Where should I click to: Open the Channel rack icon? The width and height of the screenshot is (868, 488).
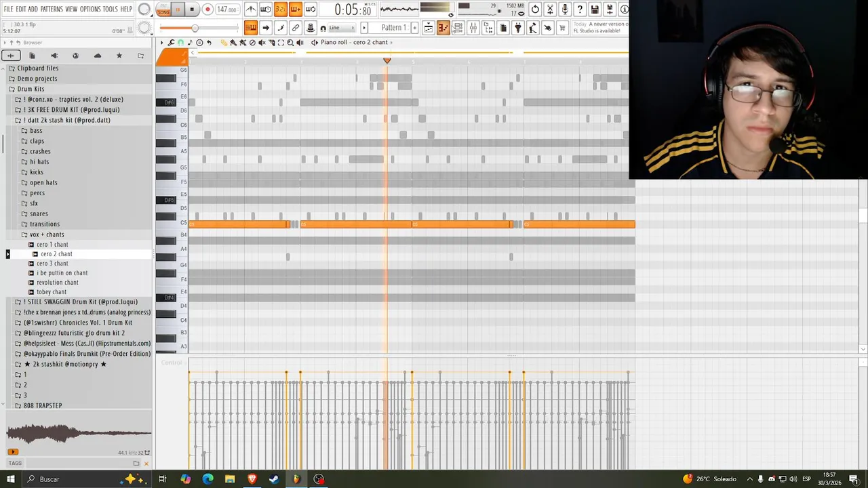click(458, 28)
